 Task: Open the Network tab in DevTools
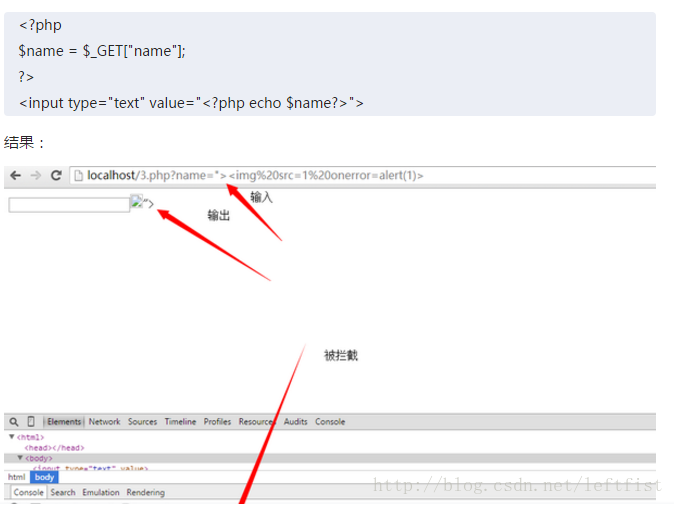[x=104, y=422]
